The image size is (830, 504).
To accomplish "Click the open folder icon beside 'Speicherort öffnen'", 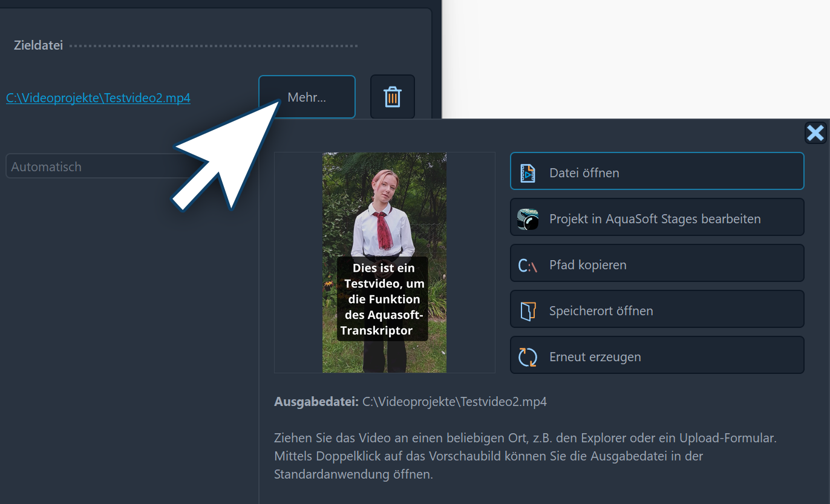I will [528, 310].
